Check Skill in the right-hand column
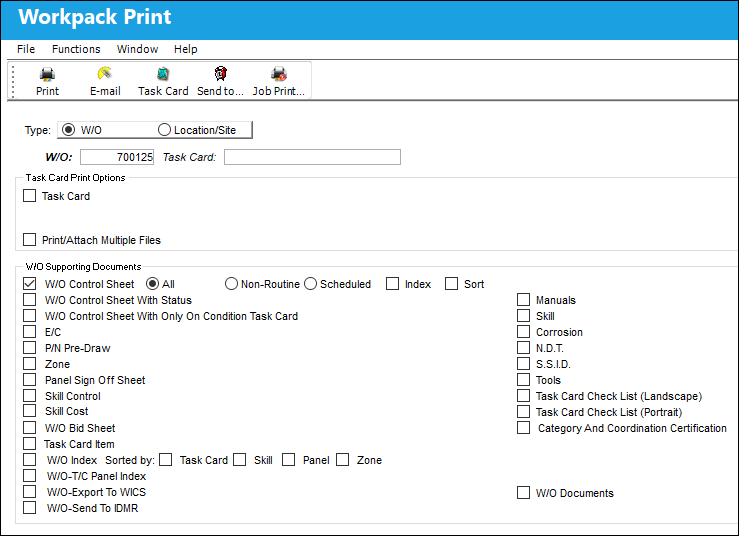The image size is (739, 536). pos(523,316)
